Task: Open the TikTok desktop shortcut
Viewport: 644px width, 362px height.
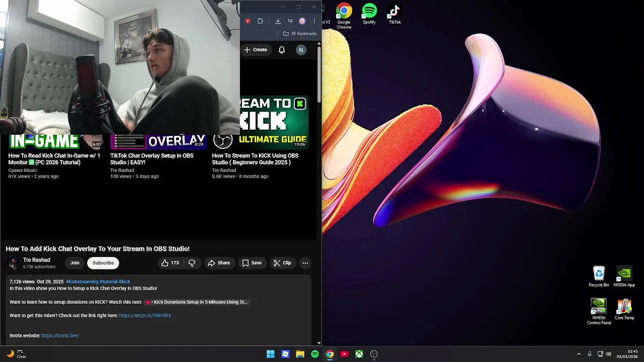Action: pos(395,14)
